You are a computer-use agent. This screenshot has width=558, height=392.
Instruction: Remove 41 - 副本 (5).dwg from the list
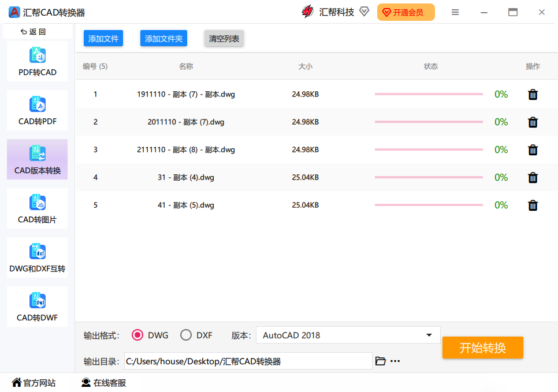(533, 205)
